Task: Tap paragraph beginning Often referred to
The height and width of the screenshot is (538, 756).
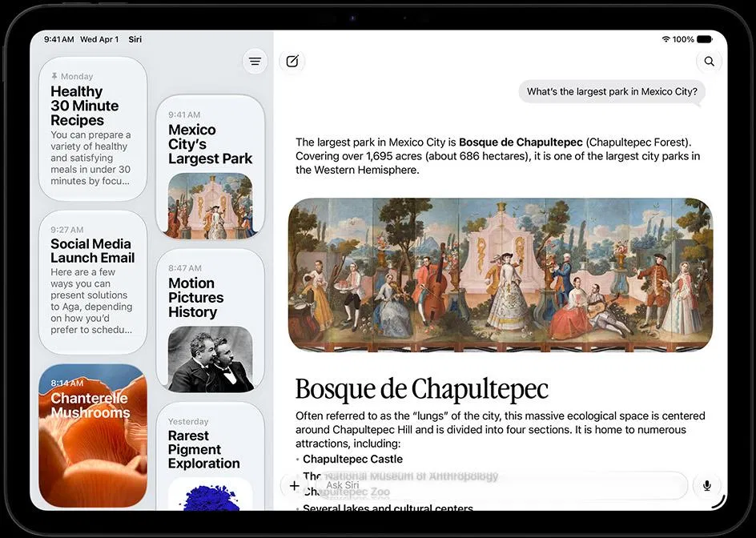Action: pyautogui.click(x=500, y=430)
